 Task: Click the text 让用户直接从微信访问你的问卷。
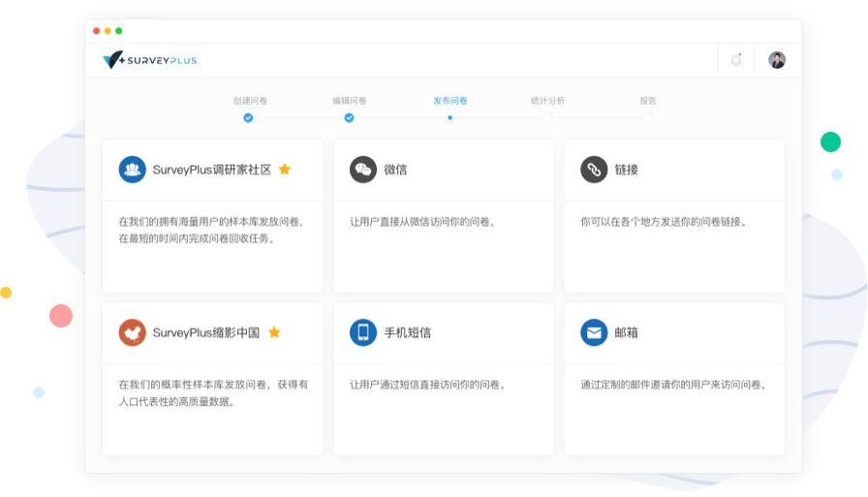pyautogui.click(x=423, y=222)
